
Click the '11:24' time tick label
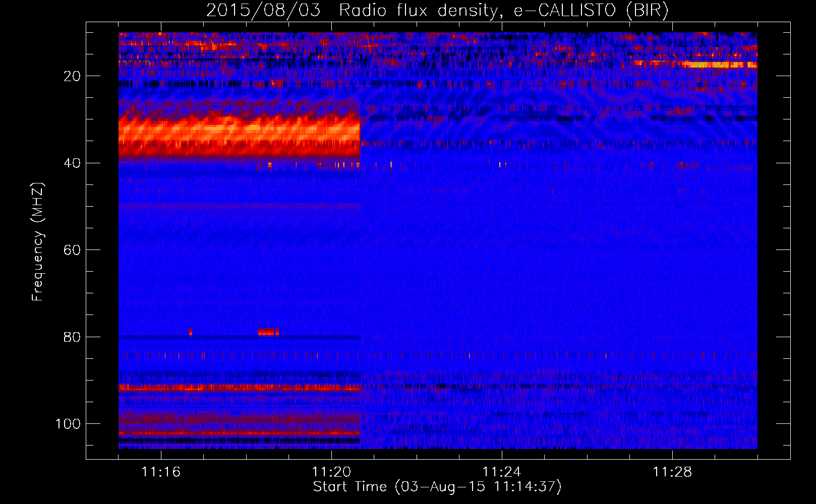502,472
